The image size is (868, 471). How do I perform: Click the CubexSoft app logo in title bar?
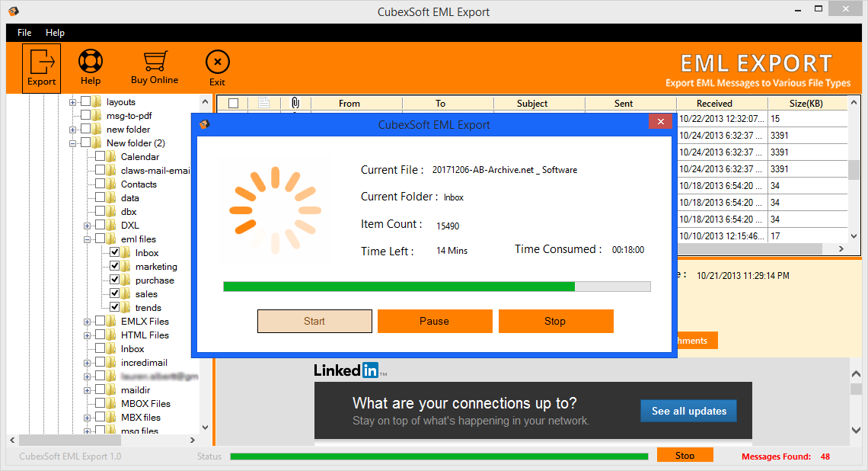pyautogui.click(x=14, y=11)
